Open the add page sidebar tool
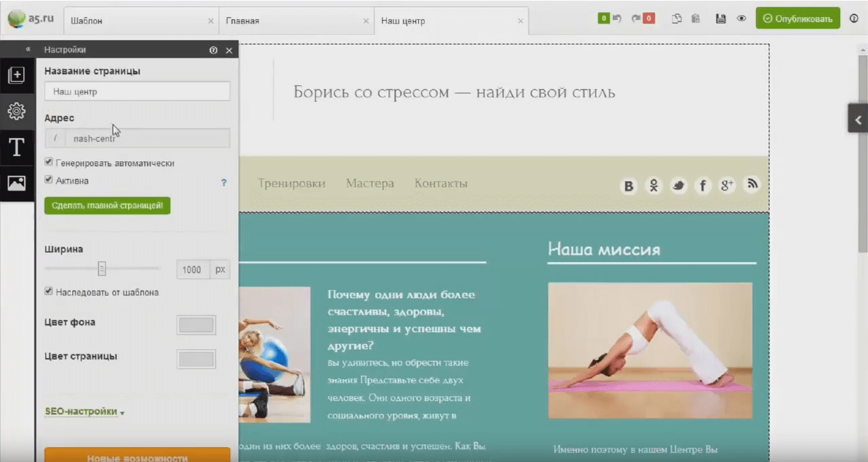The image size is (868, 462). [16, 75]
